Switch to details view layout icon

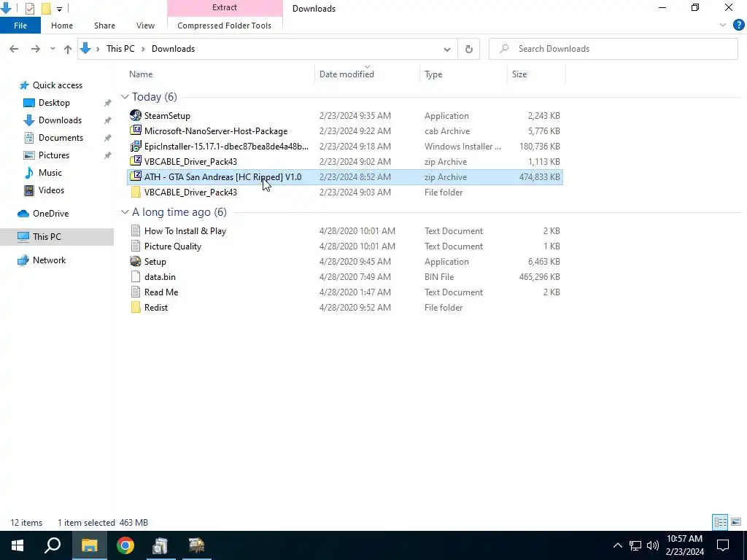(720, 522)
